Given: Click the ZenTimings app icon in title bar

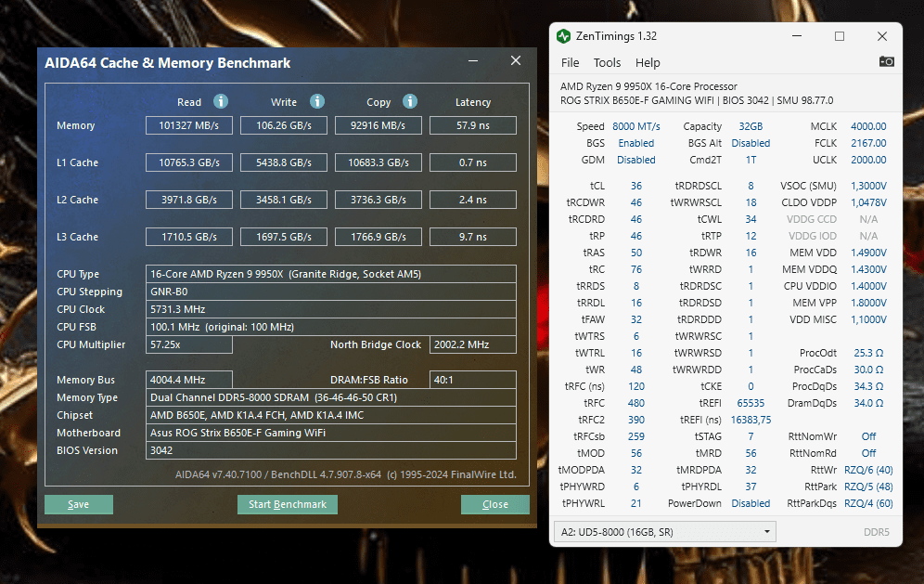Looking at the screenshot, I should [564, 36].
